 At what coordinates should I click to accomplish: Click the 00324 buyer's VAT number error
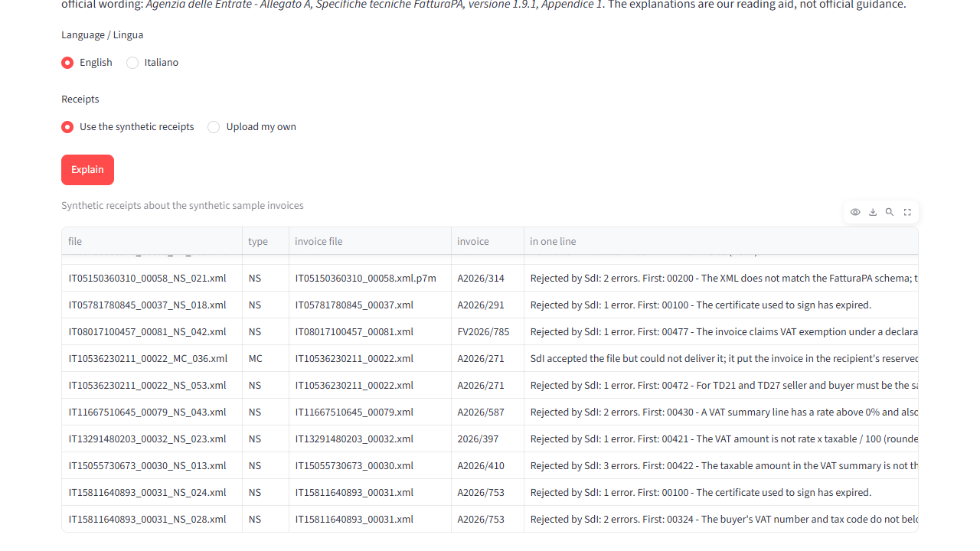(721, 520)
